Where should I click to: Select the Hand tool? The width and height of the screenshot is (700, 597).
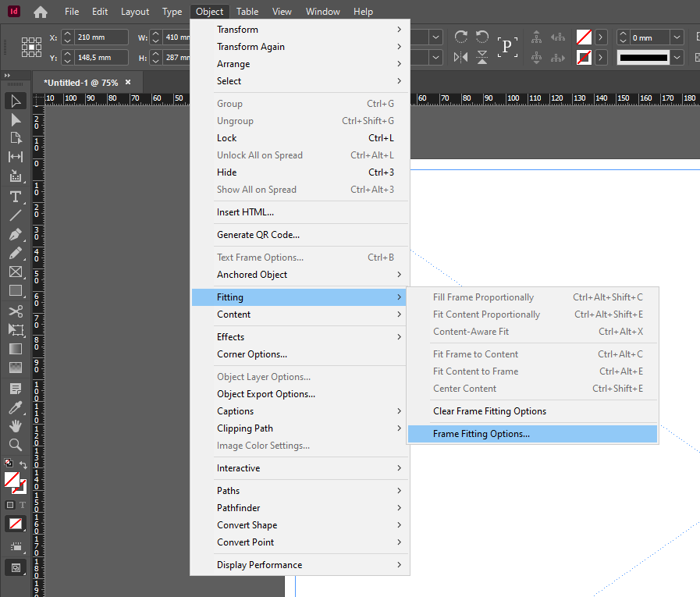pyautogui.click(x=16, y=426)
